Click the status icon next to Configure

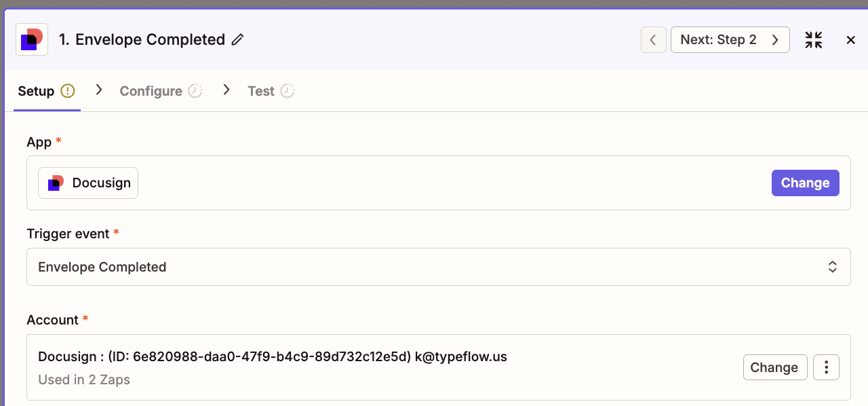pyautogui.click(x=195, y=91)
